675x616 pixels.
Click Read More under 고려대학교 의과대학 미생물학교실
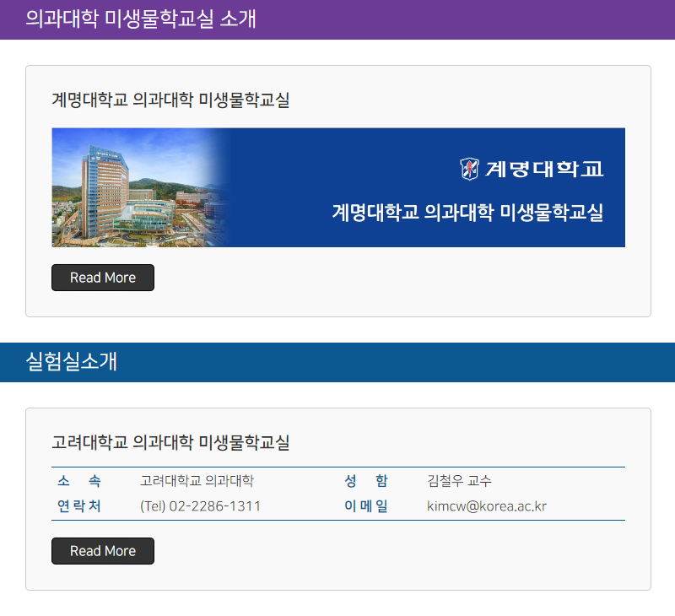click(x=103, y=551)
